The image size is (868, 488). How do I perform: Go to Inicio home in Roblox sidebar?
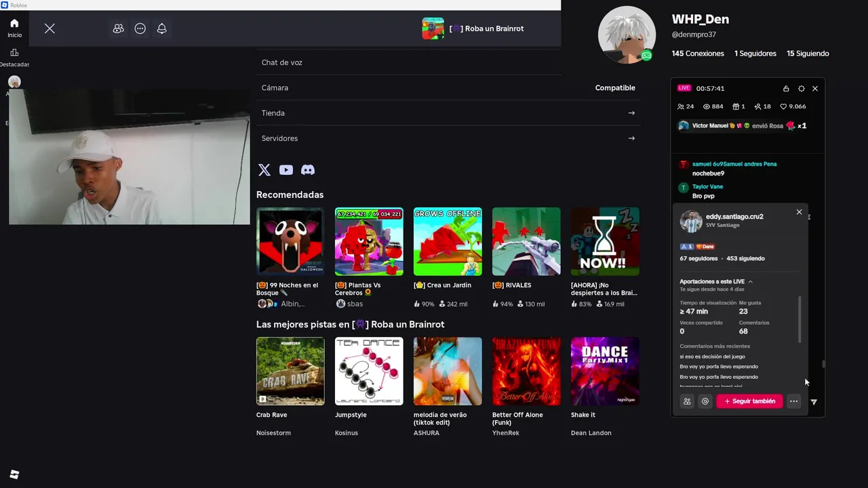click(x=14, y=28)
